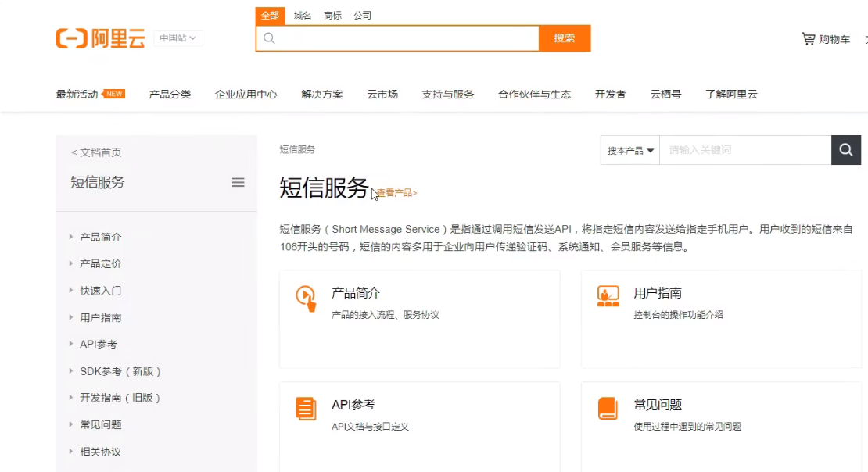Toggle the sidebar hamburger menu icon
This screenshot has height=472, width=868.
click(238, 183)
